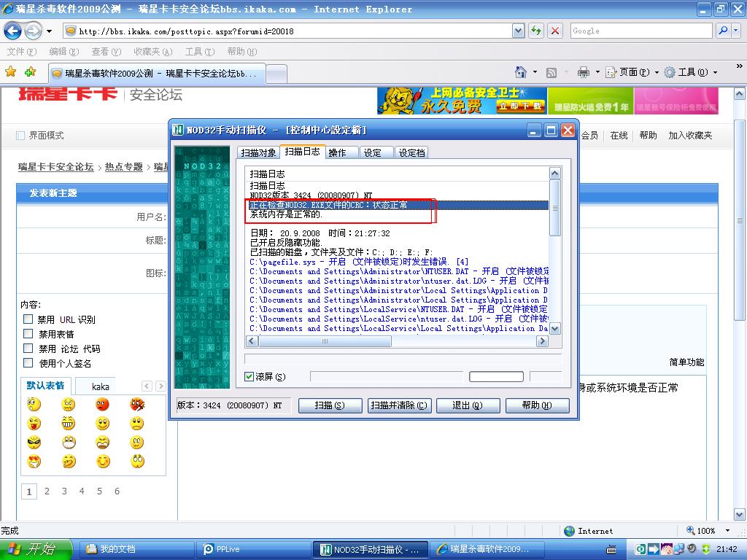Viewport: 747px width, 560px height.
Task: Click the zoom level 100% magnifier icon
Action: 690,531
